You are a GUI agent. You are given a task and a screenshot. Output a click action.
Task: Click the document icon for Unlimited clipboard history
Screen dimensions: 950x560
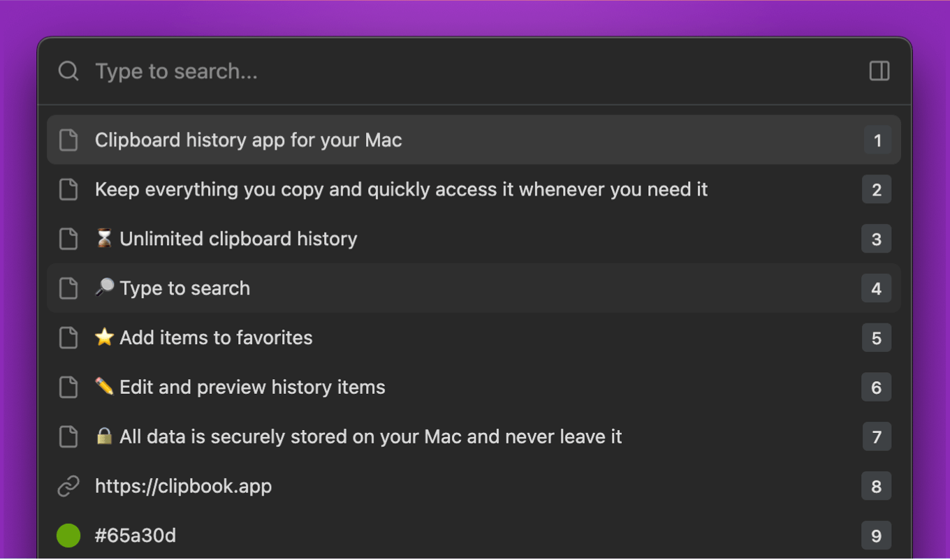tap(68, 239)
